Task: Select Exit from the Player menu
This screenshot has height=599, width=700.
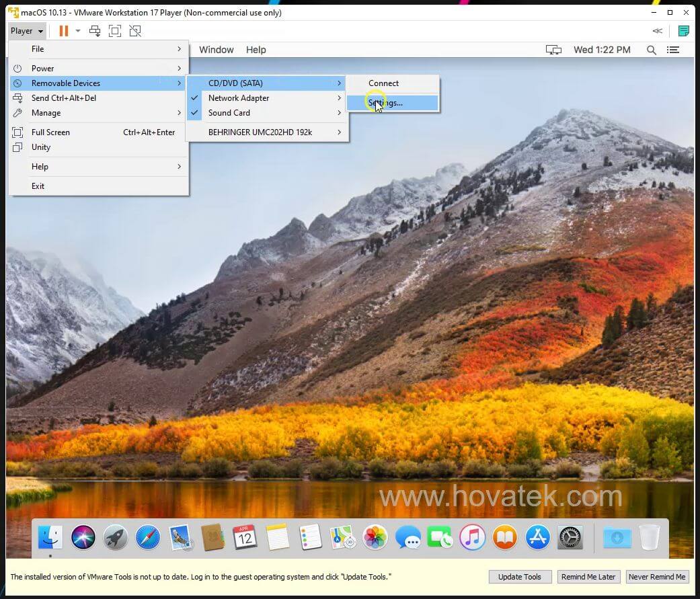Action: [38, 186]
